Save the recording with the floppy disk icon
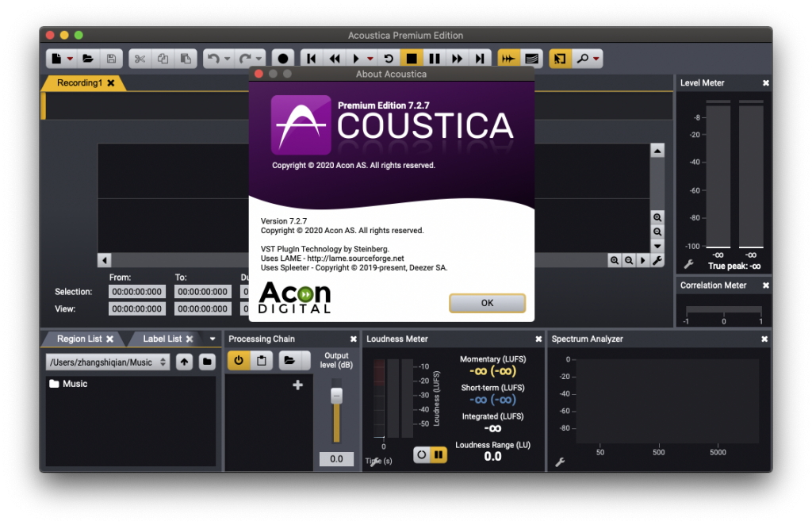The width and height of the screenshot is (812, 525). click(x=111, y=59)
